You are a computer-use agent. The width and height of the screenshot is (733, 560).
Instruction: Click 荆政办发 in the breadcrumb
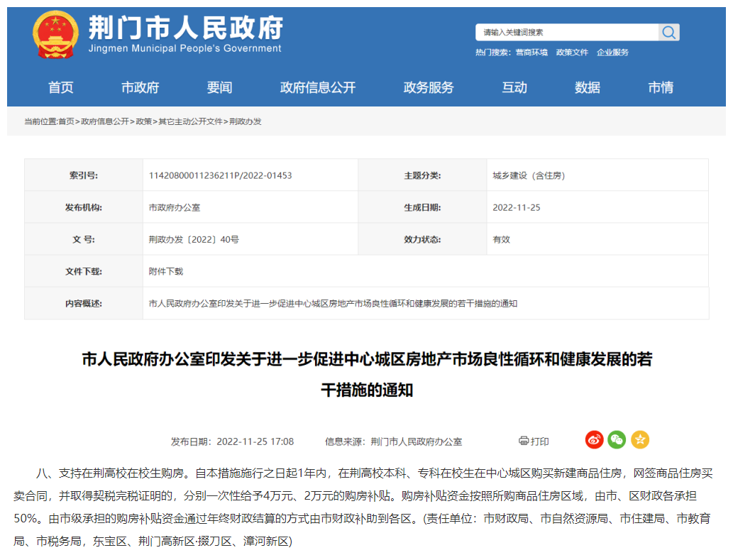(x=245, y=121)
